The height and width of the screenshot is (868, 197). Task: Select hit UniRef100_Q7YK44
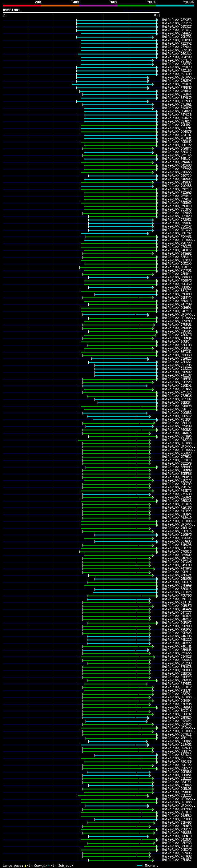177,47
